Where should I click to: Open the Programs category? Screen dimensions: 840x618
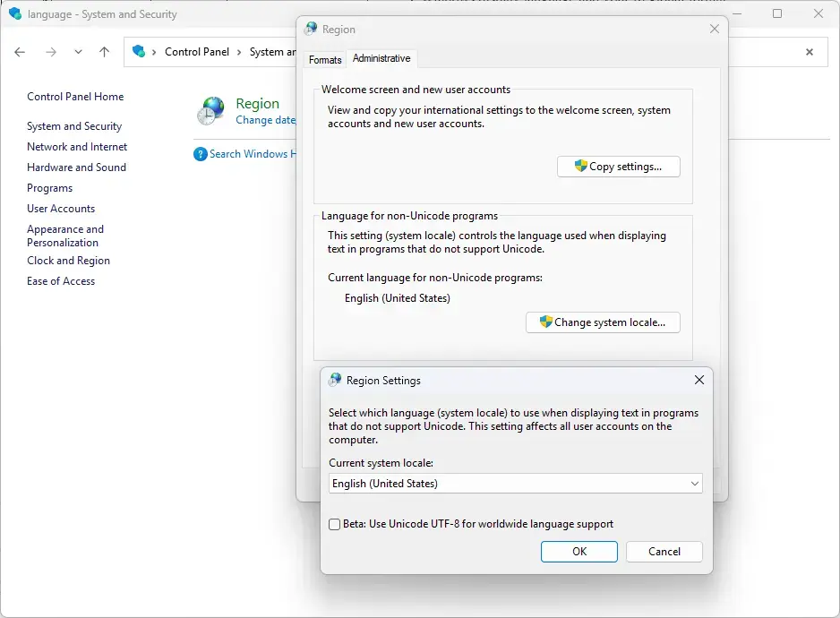(50, 188)
